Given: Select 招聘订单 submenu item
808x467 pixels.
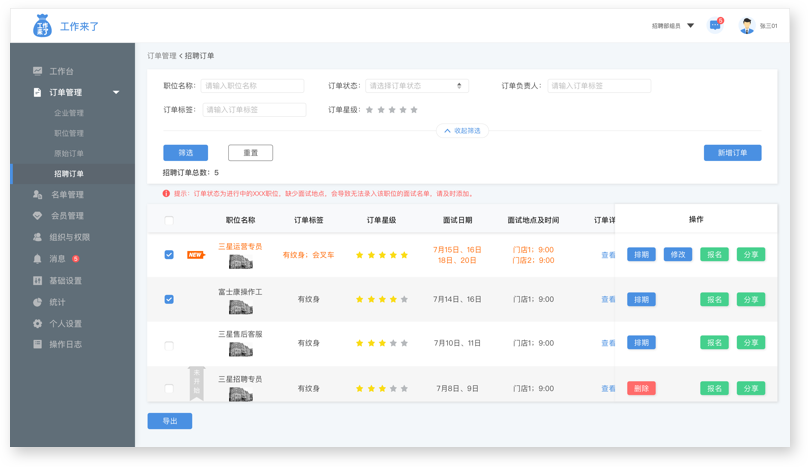Looking at the screenshot, I should tap(69, 174).
